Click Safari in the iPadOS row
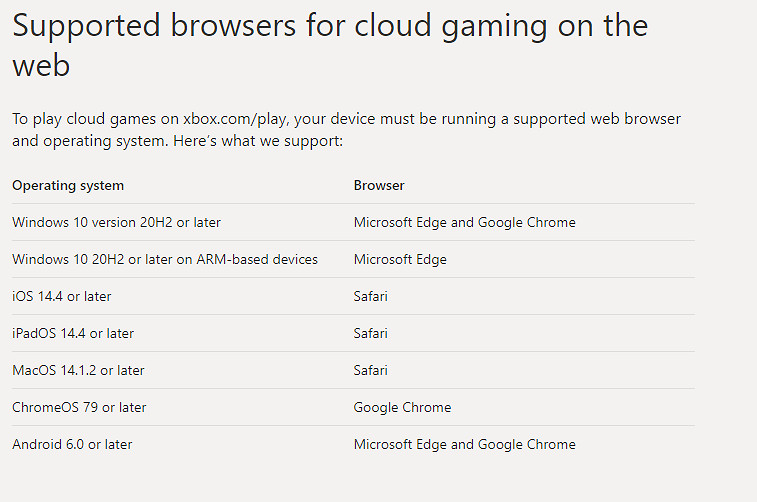 [x=371, y=333]
